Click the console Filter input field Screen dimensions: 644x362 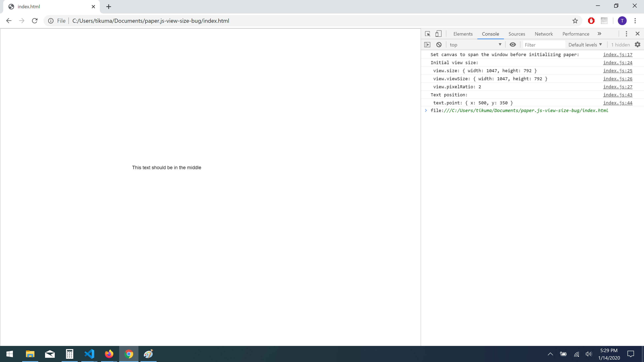[x=544, y=45]
